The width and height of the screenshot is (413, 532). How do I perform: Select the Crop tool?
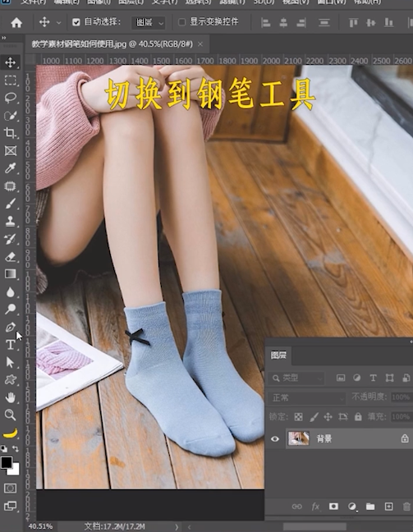[x=10, y=133]
